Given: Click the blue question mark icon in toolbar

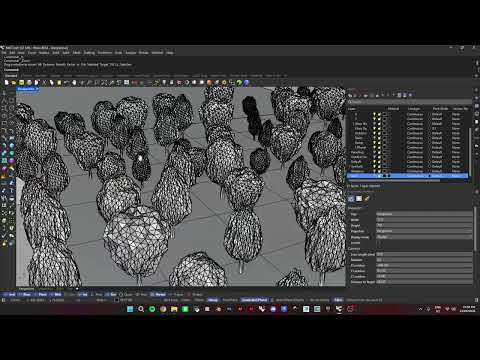Looking at the screenshot, I should pyautogui.click(x=246, y=82).
